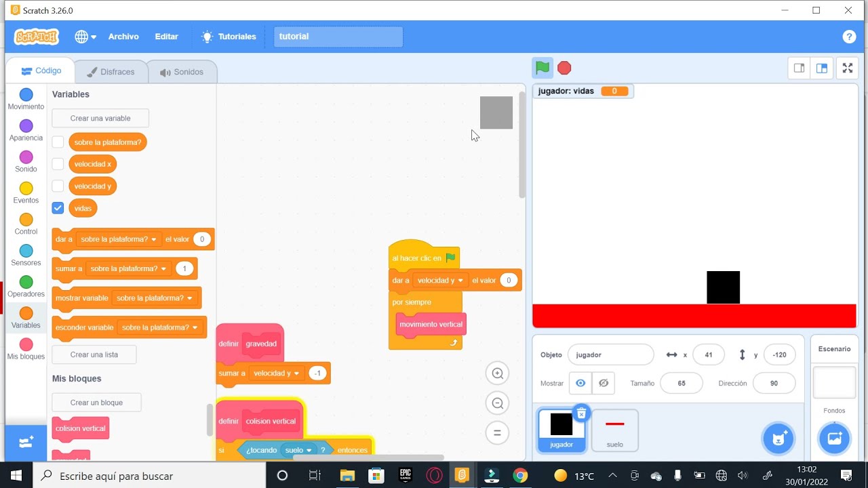Select the suelo sprite thumbnail
Screen dimensions: 868x488
tap(615, 430)
